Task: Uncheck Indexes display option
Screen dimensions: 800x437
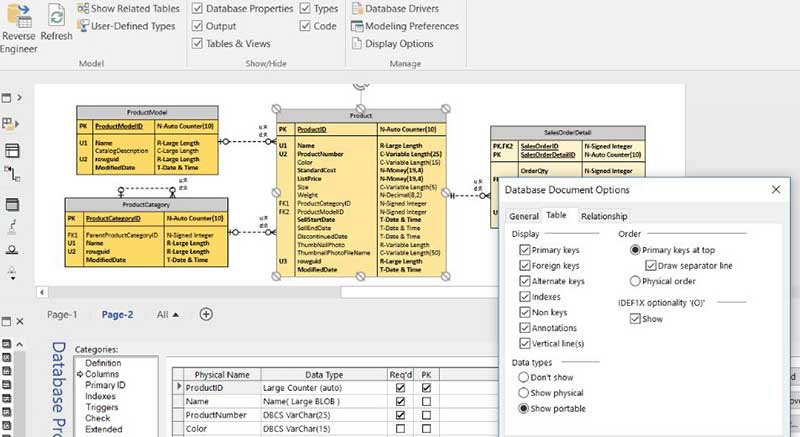Action: [x=524, y=297]
